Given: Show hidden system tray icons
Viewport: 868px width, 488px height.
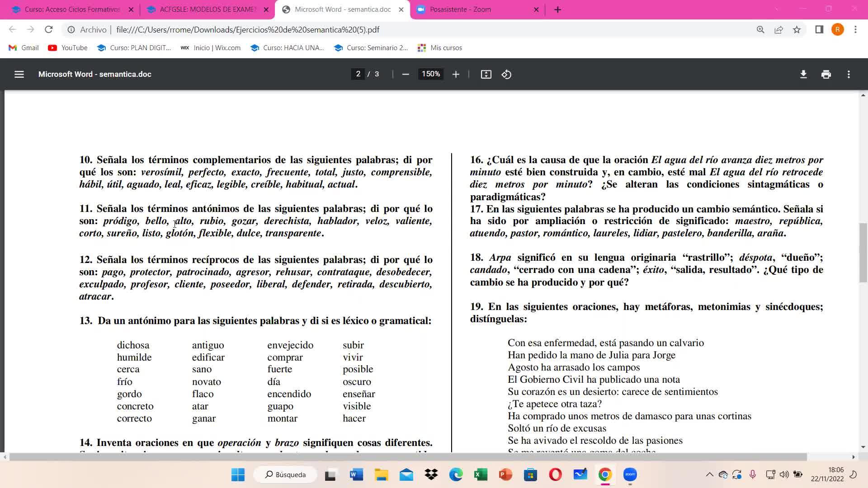Looking at the screenshot, I should 709,474.
